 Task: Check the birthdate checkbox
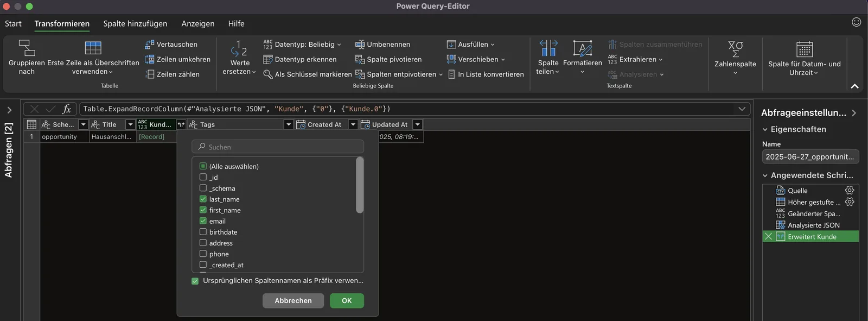(203, 231)
